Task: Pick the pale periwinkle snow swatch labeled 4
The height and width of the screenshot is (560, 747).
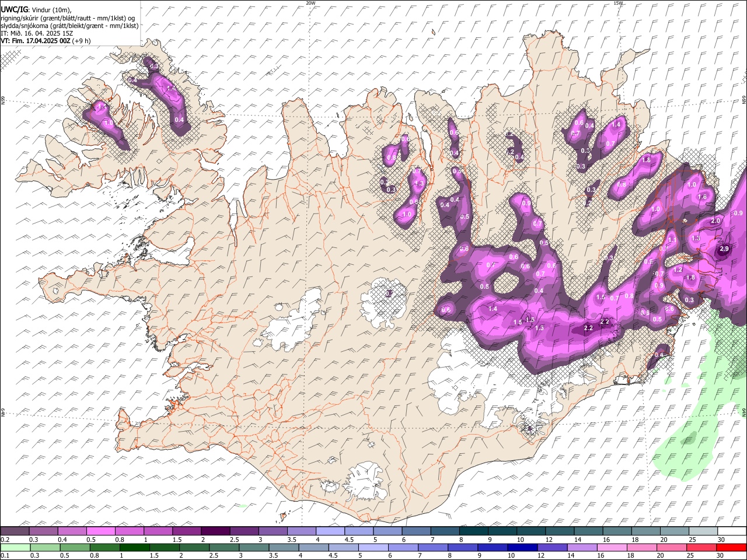Action: tap(330, 531)
